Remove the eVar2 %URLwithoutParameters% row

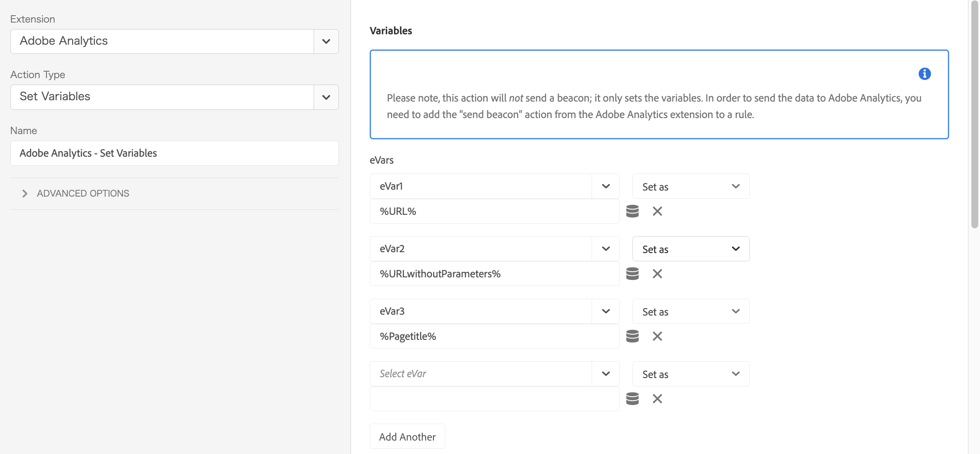tap(657, 274)
